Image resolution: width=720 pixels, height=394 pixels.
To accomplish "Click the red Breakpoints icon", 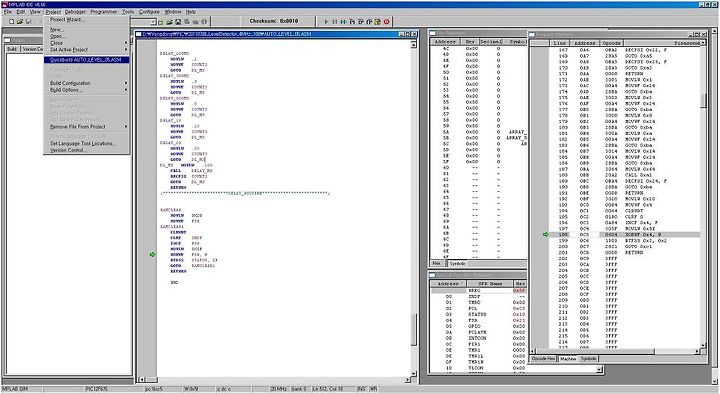I will (387, 22).
